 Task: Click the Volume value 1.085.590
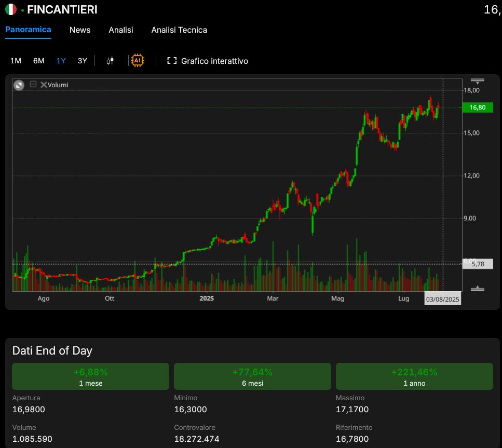tap(32, 439)
